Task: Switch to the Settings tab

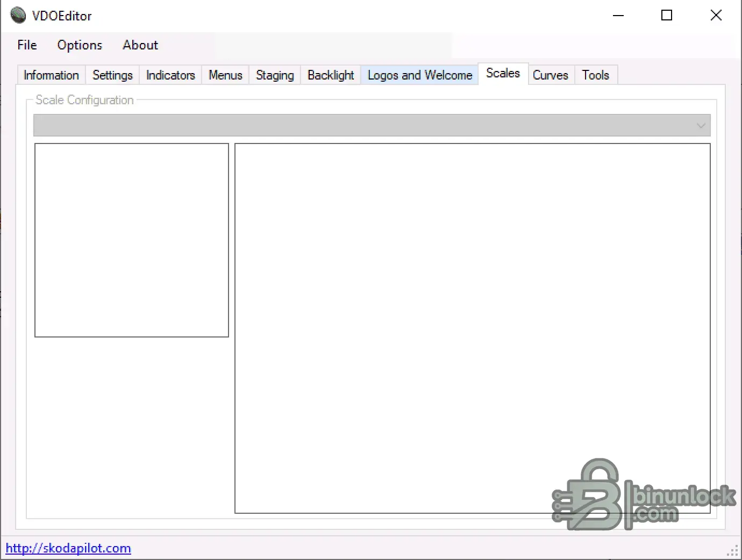Action: 112,75
